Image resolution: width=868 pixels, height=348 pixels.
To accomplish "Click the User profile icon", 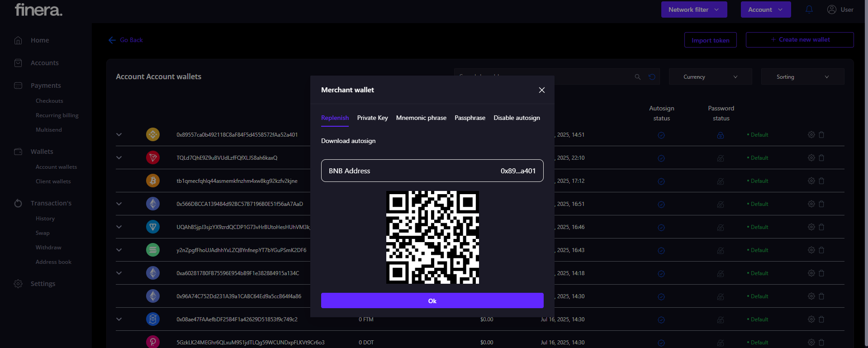I will (831, 10).
